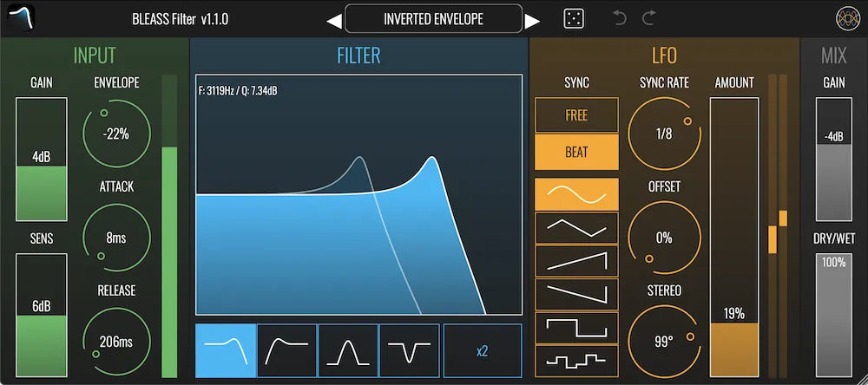Select the triangle LFO waveform
868x385 pixels.
click(x=576, y=228)
